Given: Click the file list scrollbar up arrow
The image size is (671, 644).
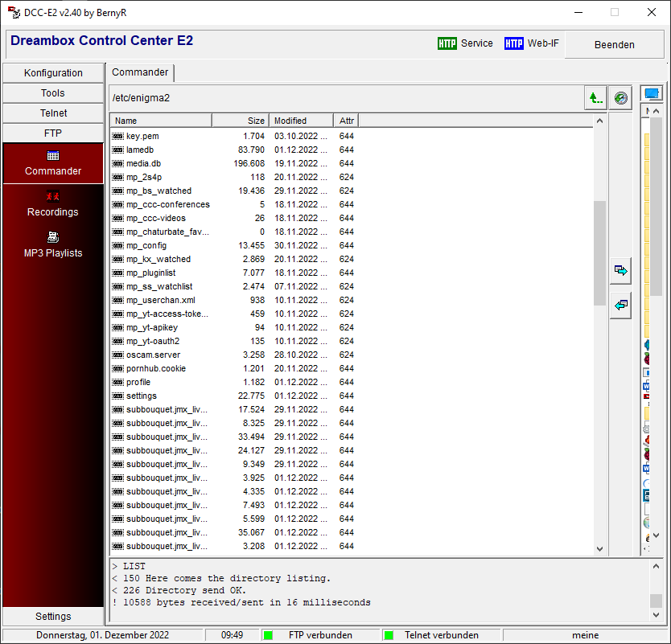Looking at the screenshot, I should coord(599,121).
